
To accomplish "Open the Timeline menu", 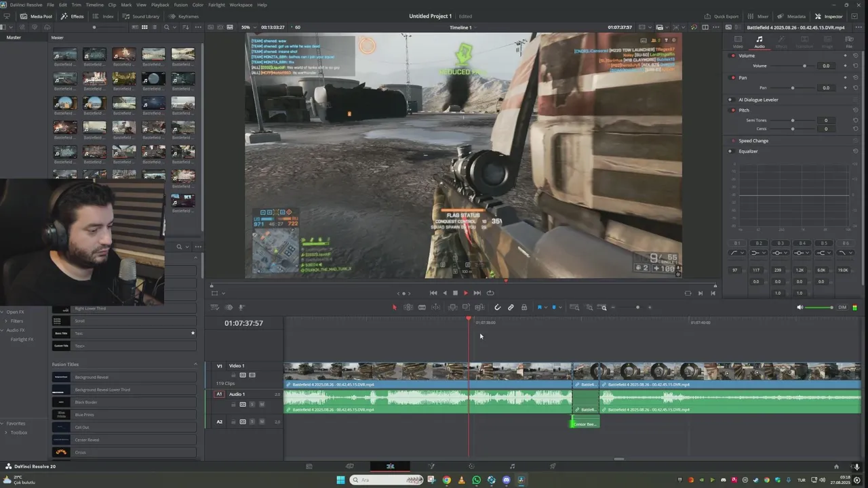I will (x=94, y=5).
